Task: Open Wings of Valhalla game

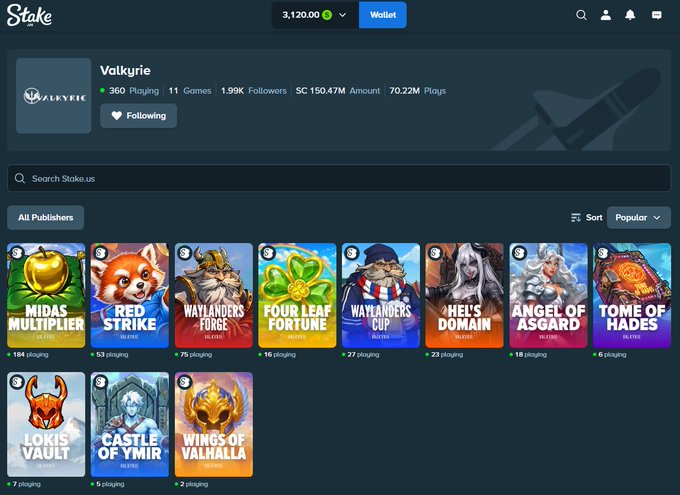Action: [x=213, y=424]
